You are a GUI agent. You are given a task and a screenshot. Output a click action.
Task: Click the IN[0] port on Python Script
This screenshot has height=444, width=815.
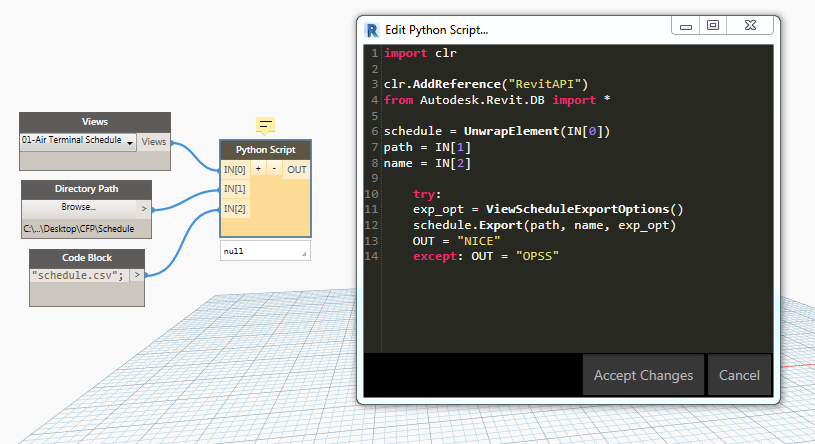click(x=234, y=169)
